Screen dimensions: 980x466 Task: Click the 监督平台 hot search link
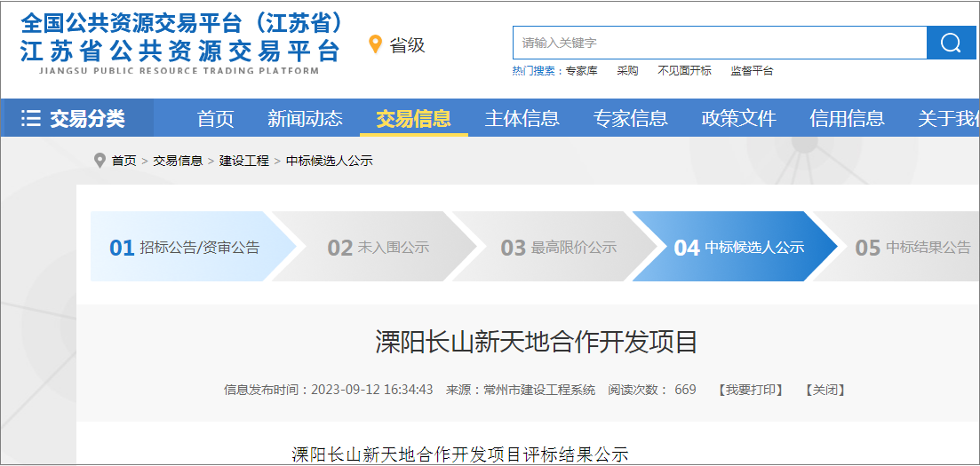tap(752, 71)
